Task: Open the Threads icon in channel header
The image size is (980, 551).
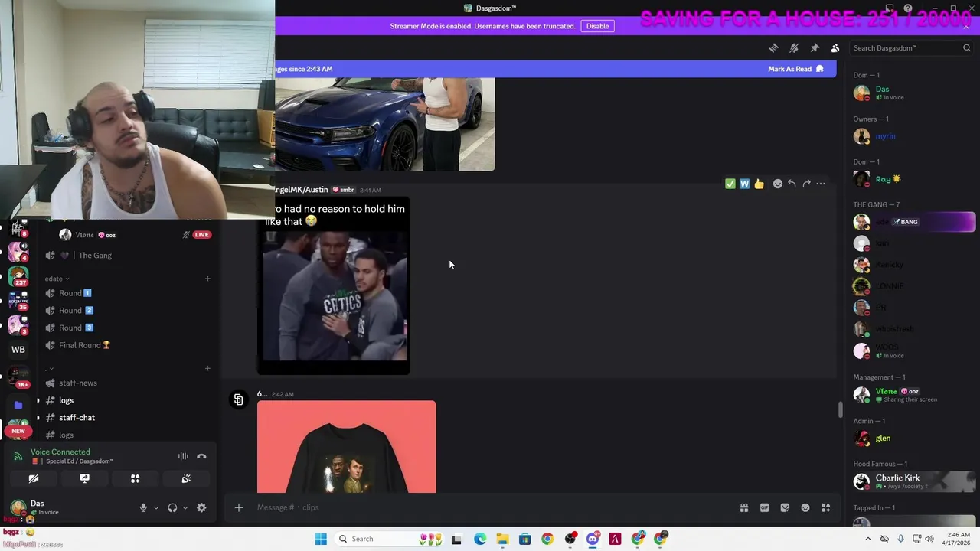Action: 773,48
